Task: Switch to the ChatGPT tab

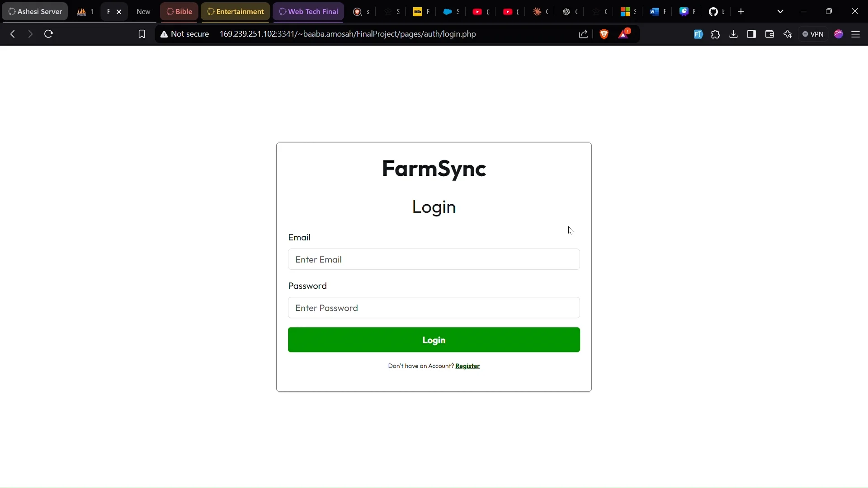Action: pyautogui.click(x=570, y=12)
